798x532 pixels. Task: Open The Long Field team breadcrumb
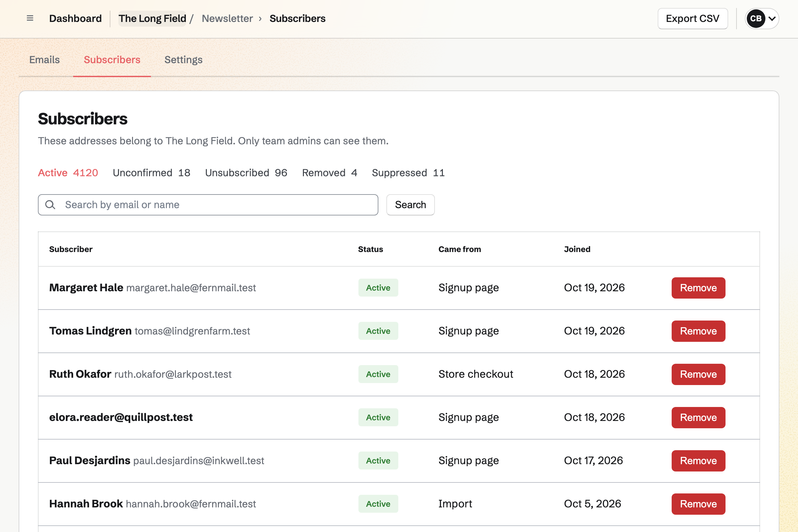click(152, 18)
